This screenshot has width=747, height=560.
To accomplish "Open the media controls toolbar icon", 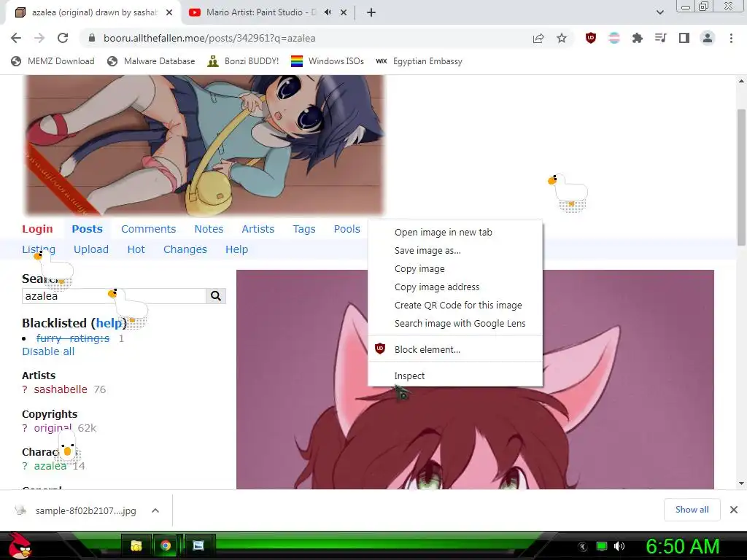I will 660,38.
